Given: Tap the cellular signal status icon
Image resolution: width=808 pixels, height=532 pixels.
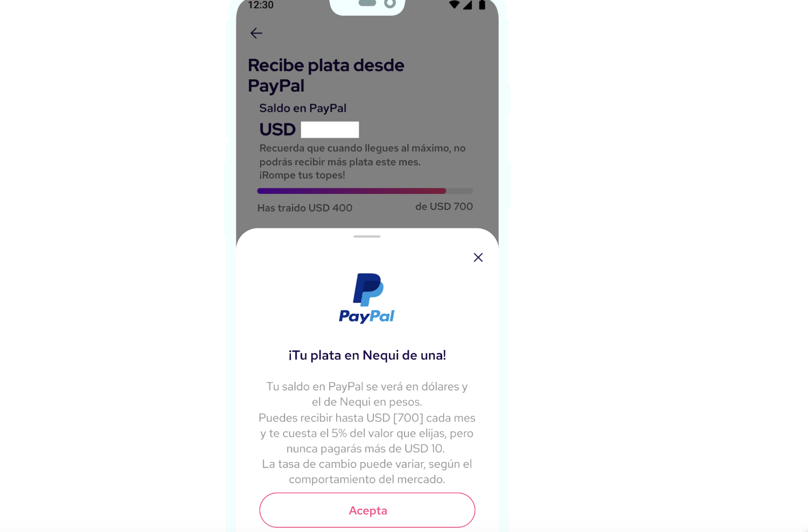Looking at the screenshot, I should coord(468,5).
